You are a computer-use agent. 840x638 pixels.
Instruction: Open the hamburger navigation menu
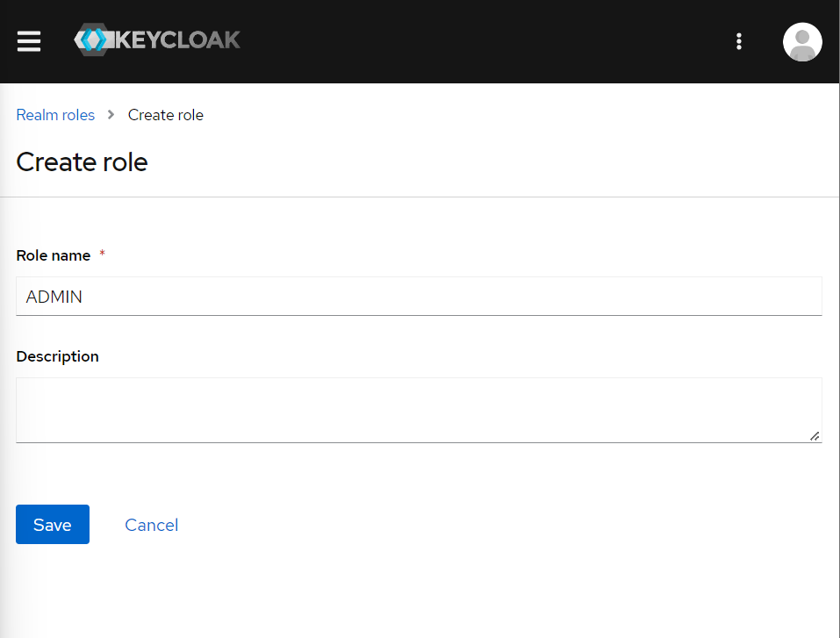(28, 41)
